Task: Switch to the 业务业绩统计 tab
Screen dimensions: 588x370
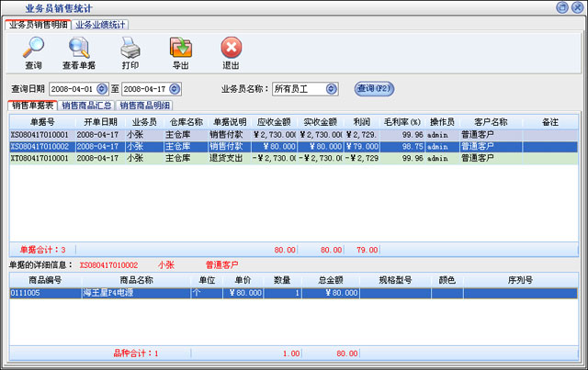Action: point(102,24)
